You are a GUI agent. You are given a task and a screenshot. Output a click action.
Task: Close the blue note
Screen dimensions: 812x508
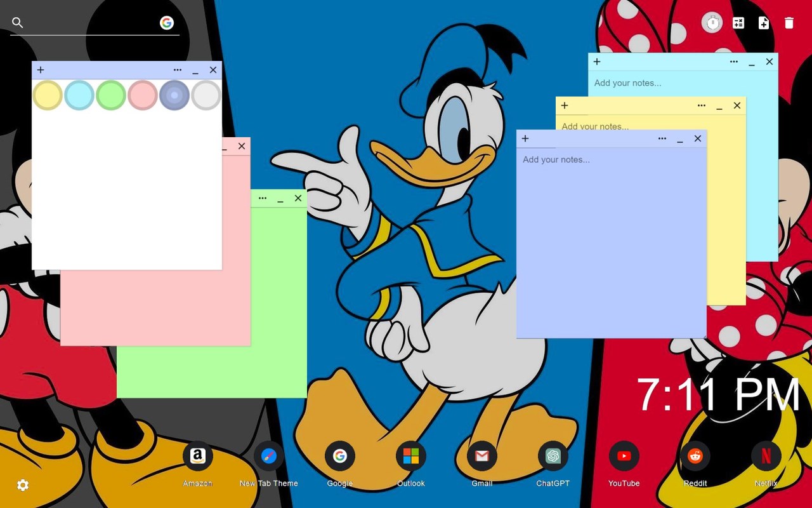(x=698, y=138)
